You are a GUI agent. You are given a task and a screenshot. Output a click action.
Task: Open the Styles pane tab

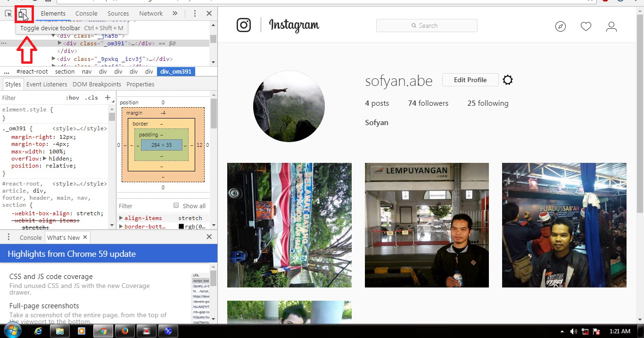point(13,84)
